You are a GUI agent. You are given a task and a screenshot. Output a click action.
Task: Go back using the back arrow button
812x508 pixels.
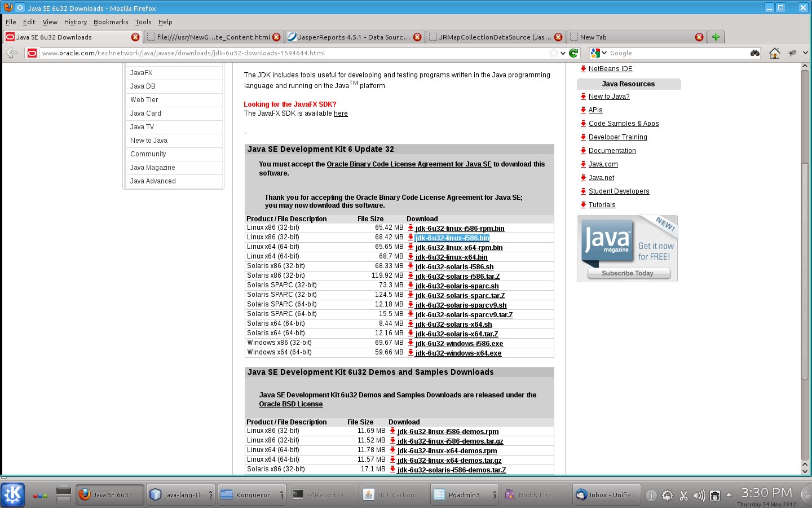coord(11,53)
